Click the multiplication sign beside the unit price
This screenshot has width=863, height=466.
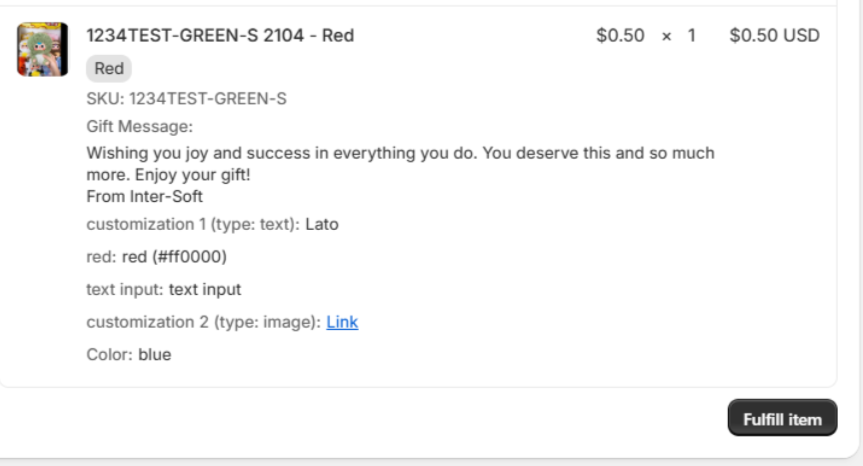[666, 36]
